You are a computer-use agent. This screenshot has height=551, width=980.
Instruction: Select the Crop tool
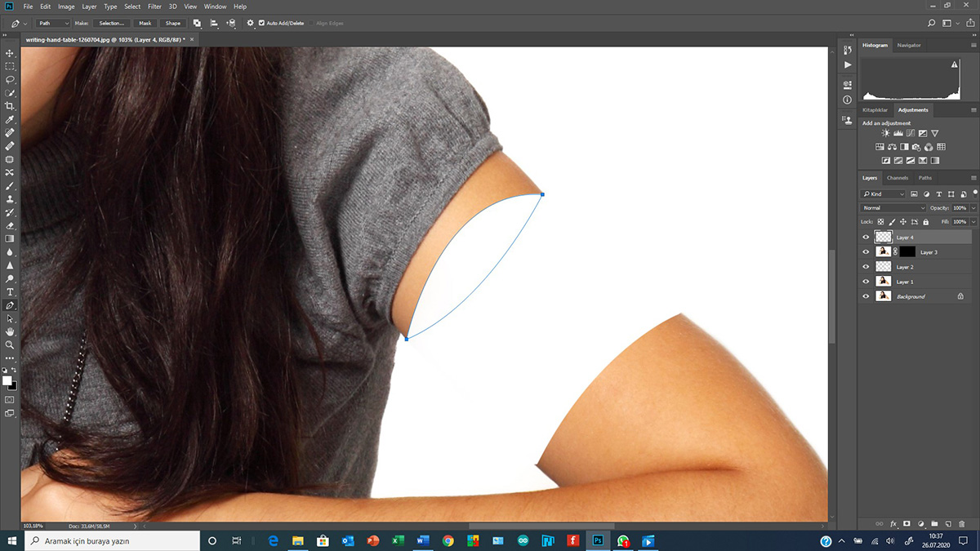(10, 106)
